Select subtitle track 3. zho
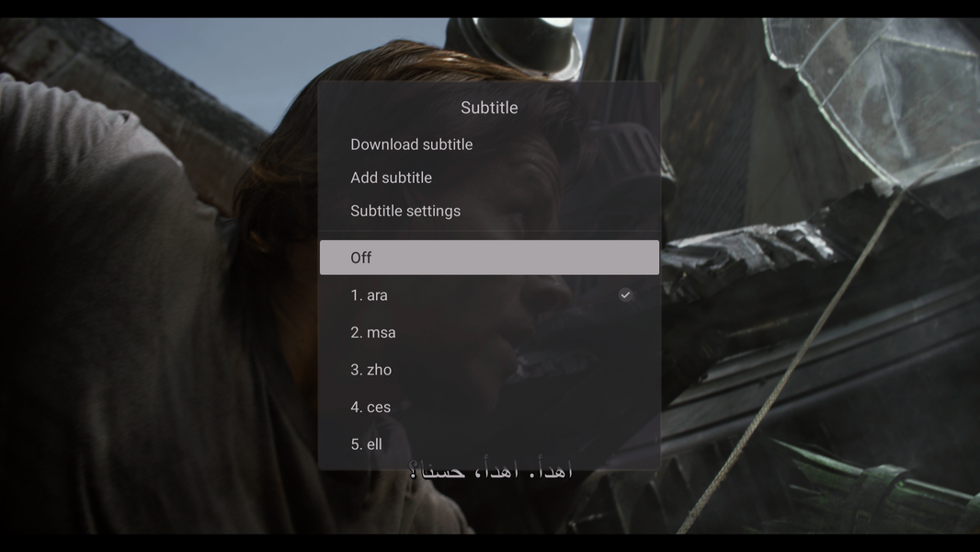 [489, 370]
